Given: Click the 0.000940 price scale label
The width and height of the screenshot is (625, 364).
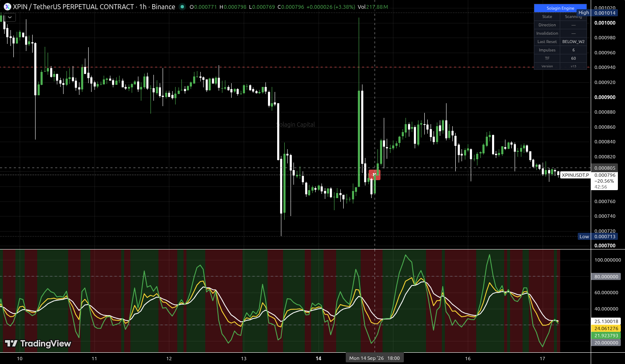Looking at the screenshot, I should coord(605,67).
